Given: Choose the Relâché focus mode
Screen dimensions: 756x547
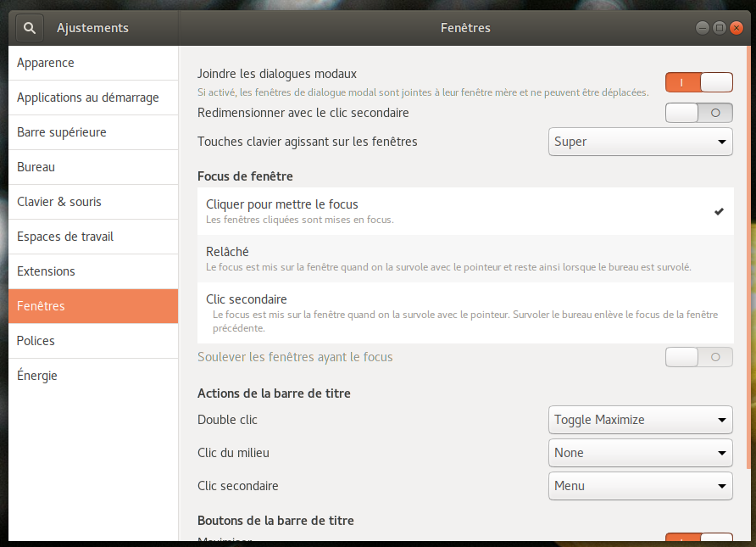Looking at the screenshot, I should [465, 259].
